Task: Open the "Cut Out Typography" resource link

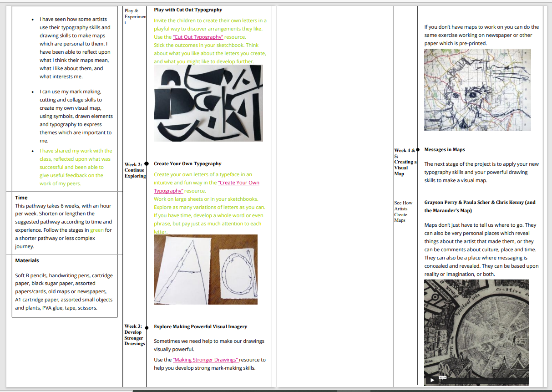Action: [198, 37]
